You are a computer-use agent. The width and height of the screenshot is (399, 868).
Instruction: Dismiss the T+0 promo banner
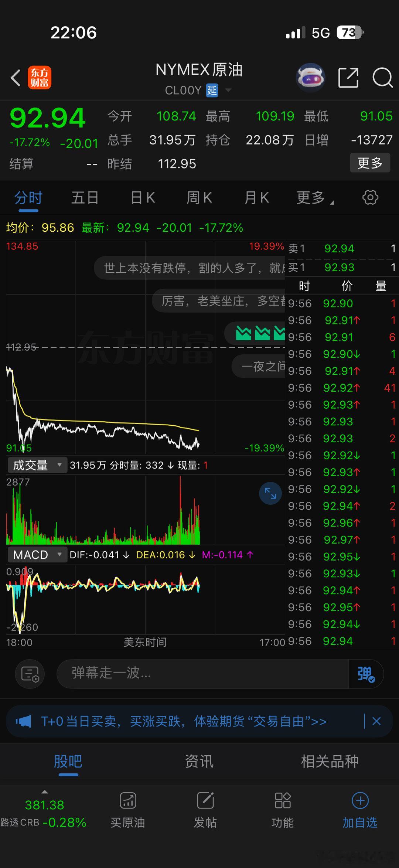pos(376,721)
